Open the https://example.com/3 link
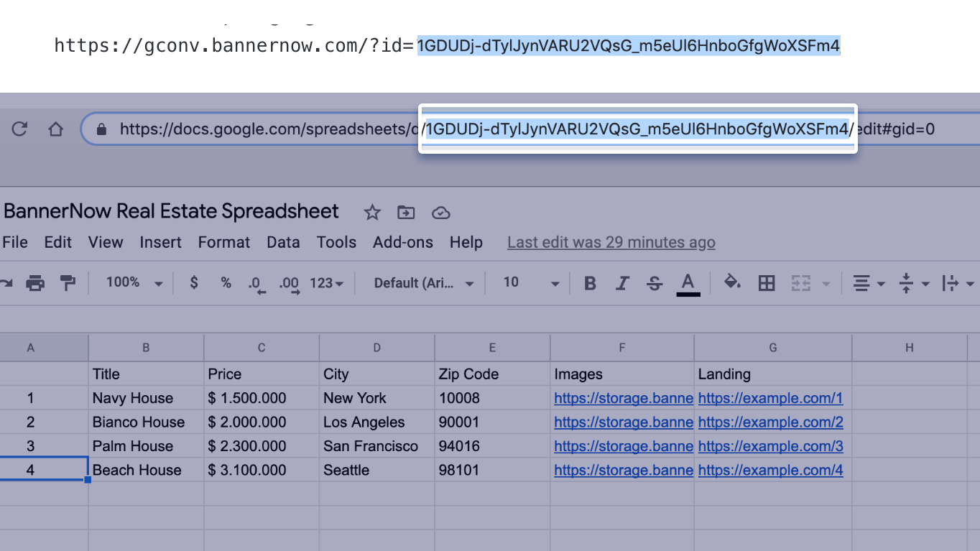 pyautogui.click(x=770, y=446)
